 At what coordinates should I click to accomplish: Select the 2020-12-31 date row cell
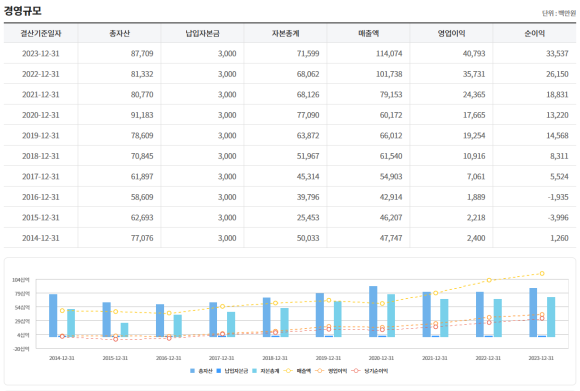(x=41, y=115)
